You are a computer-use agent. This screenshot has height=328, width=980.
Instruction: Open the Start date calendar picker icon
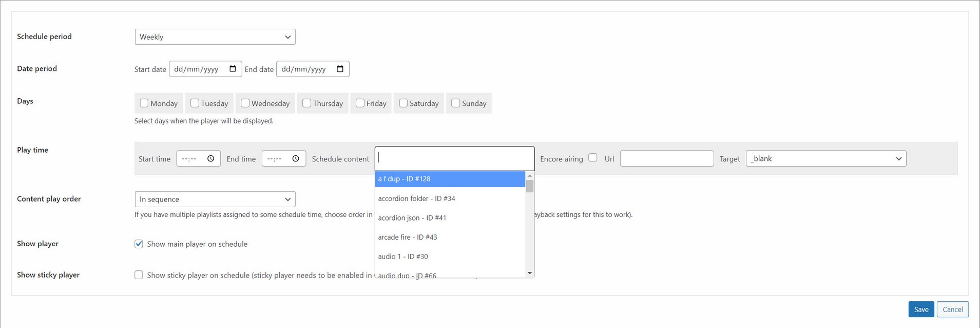(x=233, y=69)
